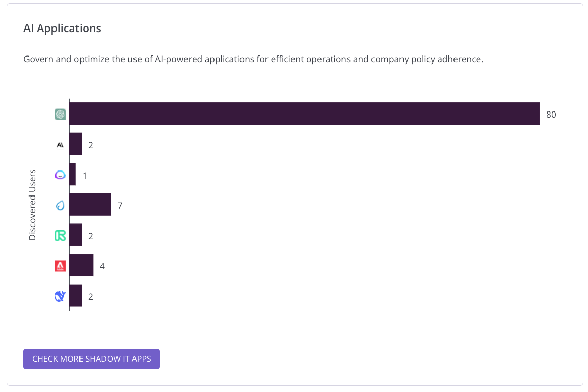Click the dark bar beside the green R icon
This screenshot has width=588, height=392.
[x=75, y=235]
